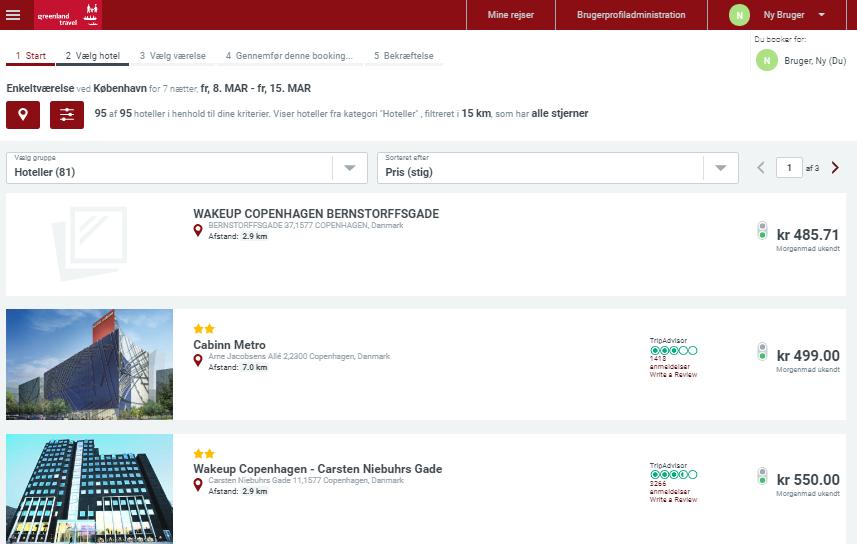Click Write a Review for Cabinn Metro
Screen dimensions: 857x544
click(x=673, y=375)
